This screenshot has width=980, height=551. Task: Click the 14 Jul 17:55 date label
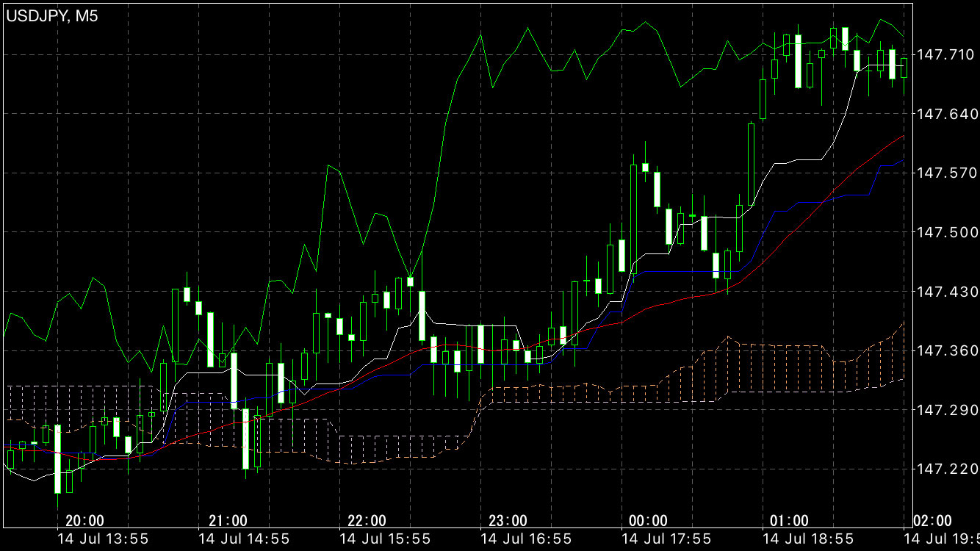pyautogui.click(x=667, y=539)
